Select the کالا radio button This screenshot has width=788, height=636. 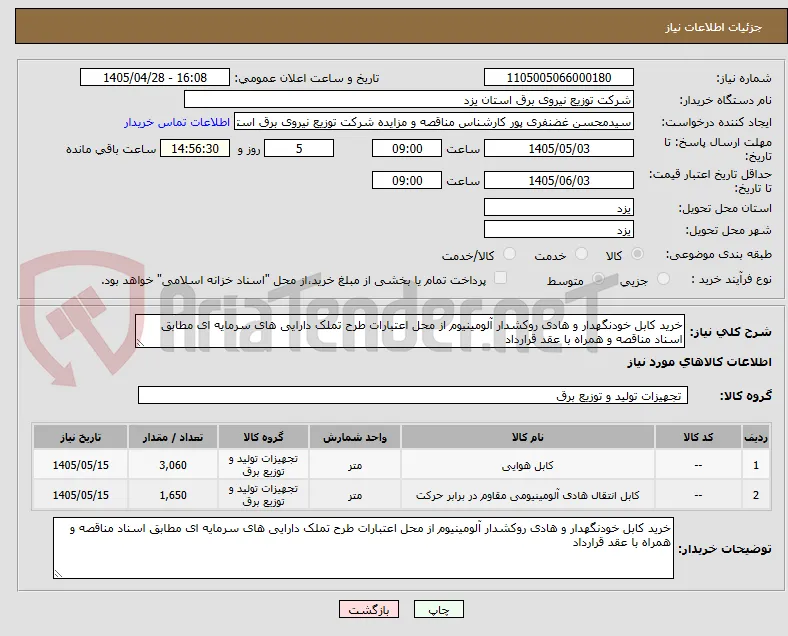click(x=637, y=254)
